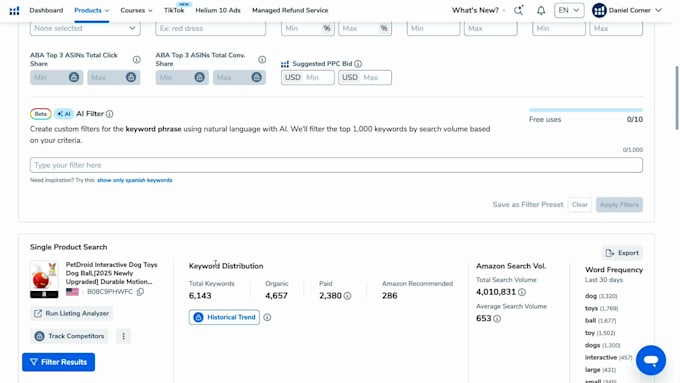Image resolution: width=680 pixels, height=383 pixels.
Task: Click the US flag marketplace icon
Action: click(72, 292)
